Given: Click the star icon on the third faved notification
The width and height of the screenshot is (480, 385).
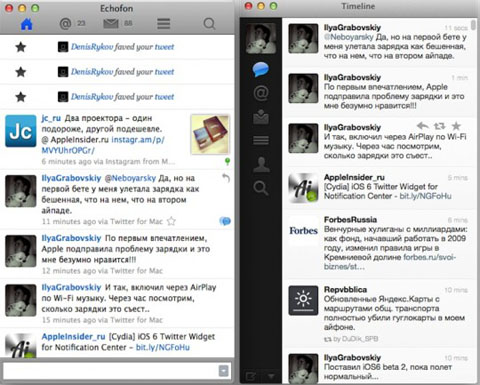Looking at the screenshot, I should 21,97.
